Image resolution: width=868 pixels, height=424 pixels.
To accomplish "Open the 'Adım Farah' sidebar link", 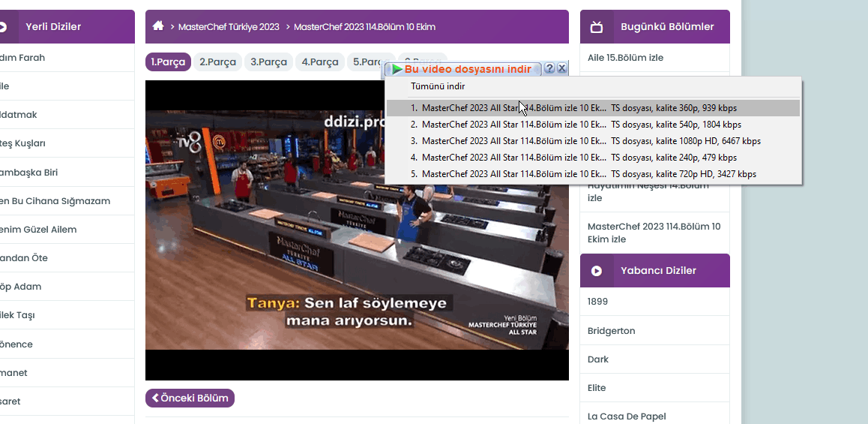I will pos(22,58).
